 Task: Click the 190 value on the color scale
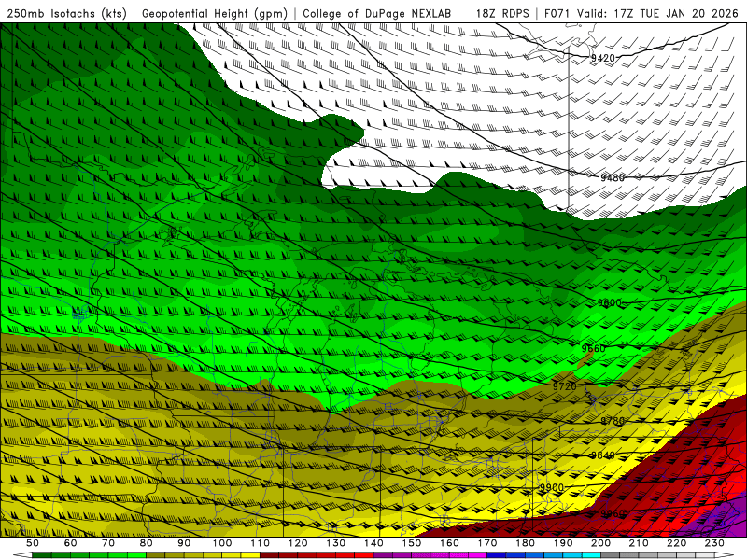(563, 543)
